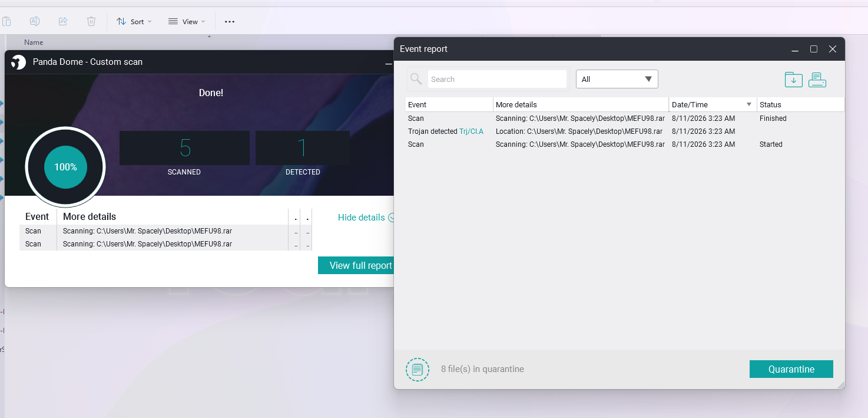Open the Sort dropdown in File Explorer

point(134,21)
